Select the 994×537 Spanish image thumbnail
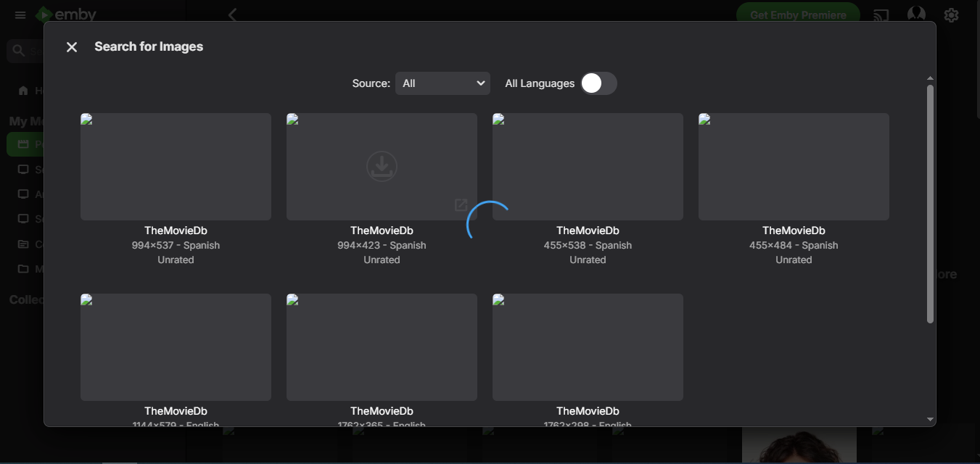This screenshot has width=980, height=464. 176,167
